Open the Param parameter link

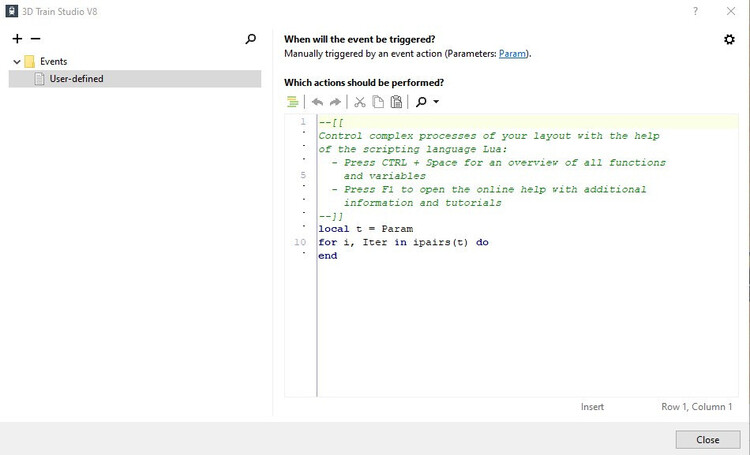coord(512,54)
